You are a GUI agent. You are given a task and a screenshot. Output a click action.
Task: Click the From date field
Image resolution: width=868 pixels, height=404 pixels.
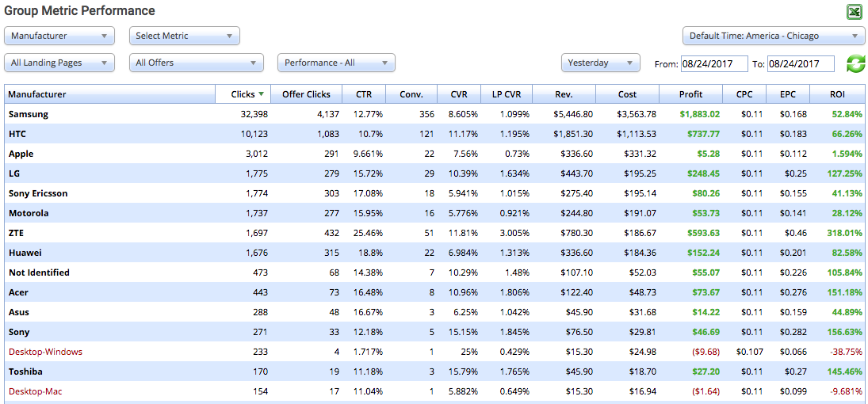[x=713, y=63]
